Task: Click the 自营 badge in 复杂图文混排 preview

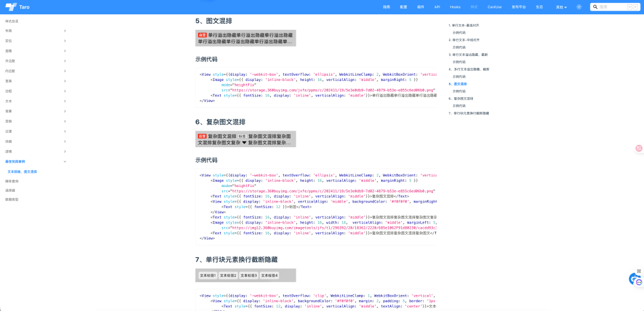Action: (x=202, y=136)
